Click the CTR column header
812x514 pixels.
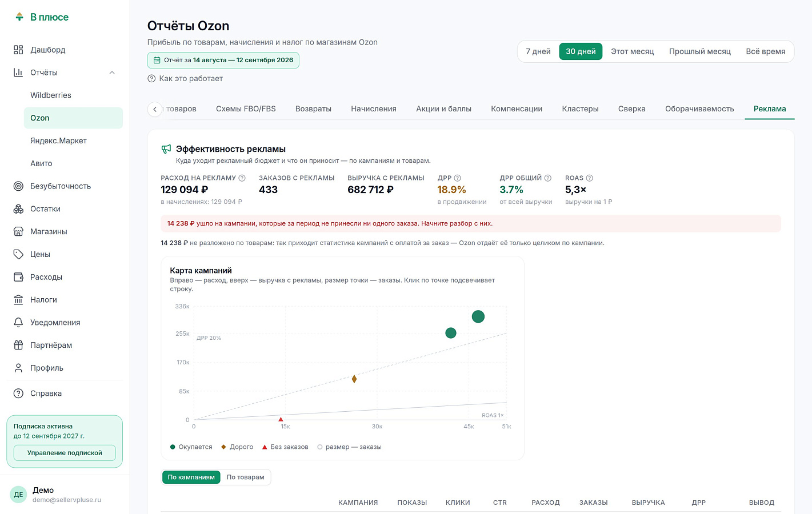[x=500, y=503]
